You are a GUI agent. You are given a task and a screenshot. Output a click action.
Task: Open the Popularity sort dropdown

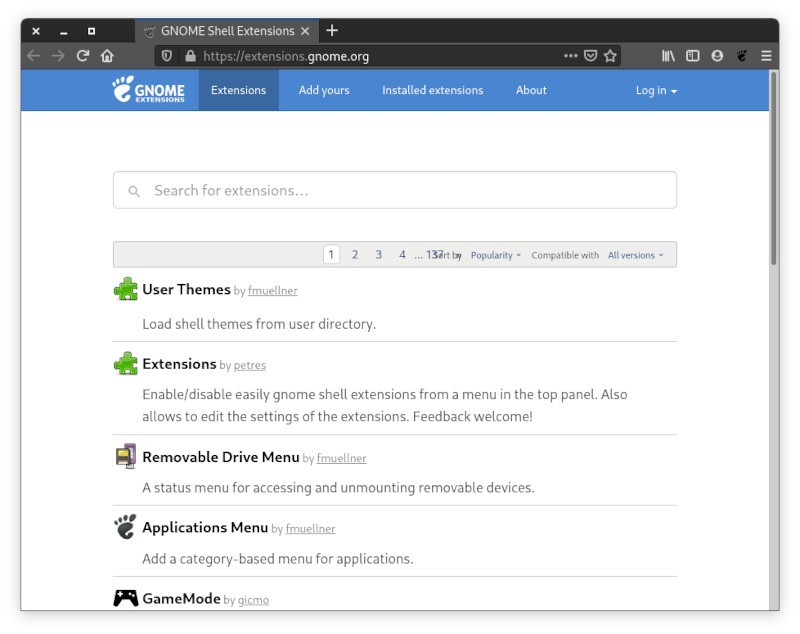point(494,255)
